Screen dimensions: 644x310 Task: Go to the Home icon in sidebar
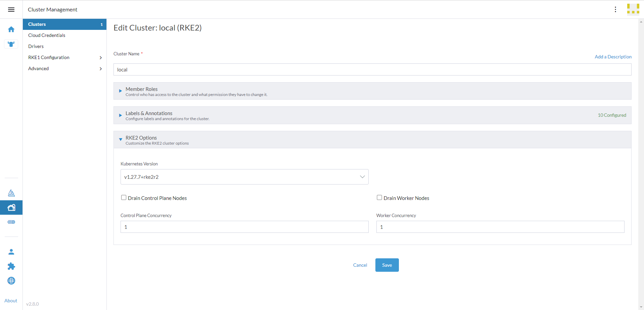(x=11, y=30)
